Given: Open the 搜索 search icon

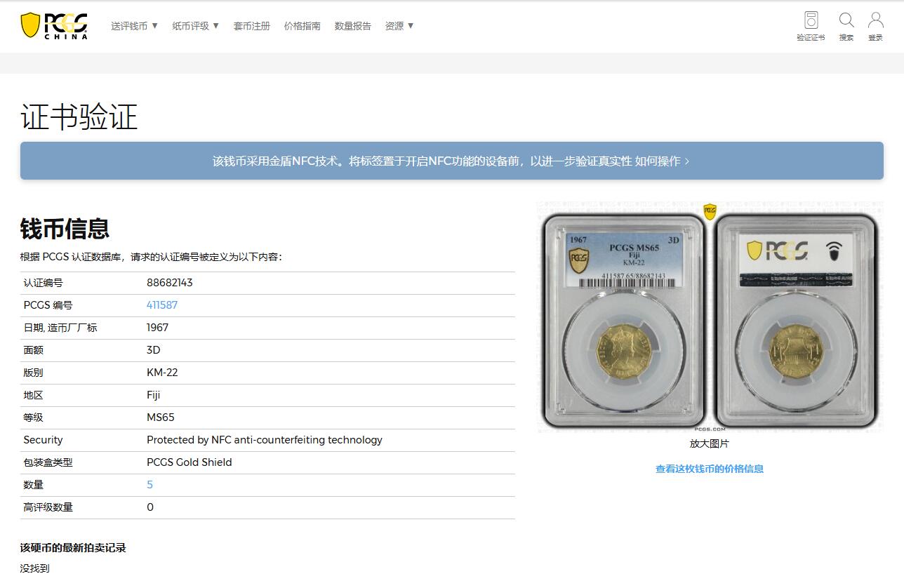Looking at the screenshot, I should pyautogui.click(x=846, y=26).
